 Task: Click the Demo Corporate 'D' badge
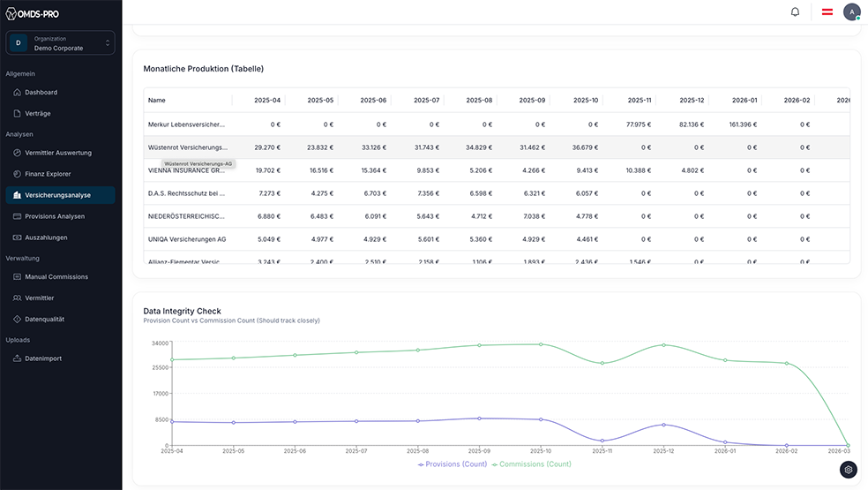(19, 42)
